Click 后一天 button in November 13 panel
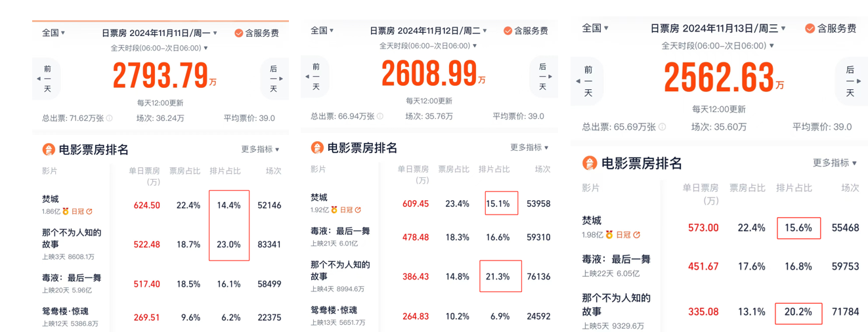 (850, 81)
